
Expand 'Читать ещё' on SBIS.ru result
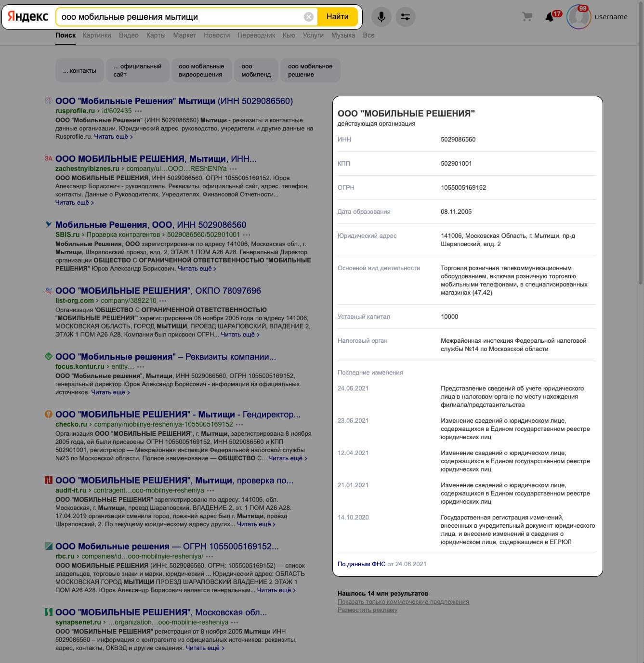(x=197, y=269)
